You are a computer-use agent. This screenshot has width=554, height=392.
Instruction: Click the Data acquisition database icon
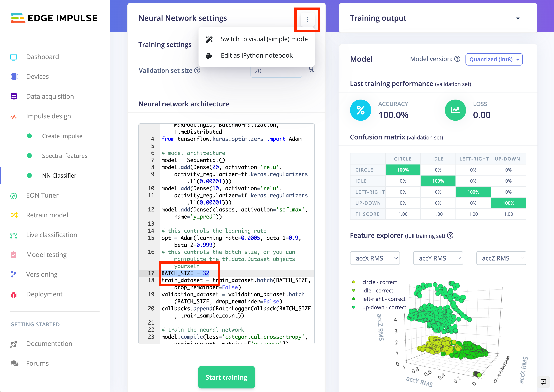[x=14, y=96]
